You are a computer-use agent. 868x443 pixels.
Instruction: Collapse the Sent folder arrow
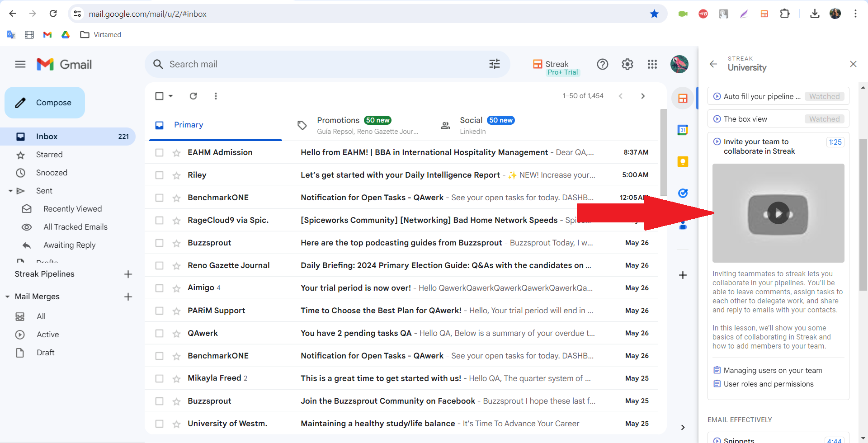coord(10,191)
